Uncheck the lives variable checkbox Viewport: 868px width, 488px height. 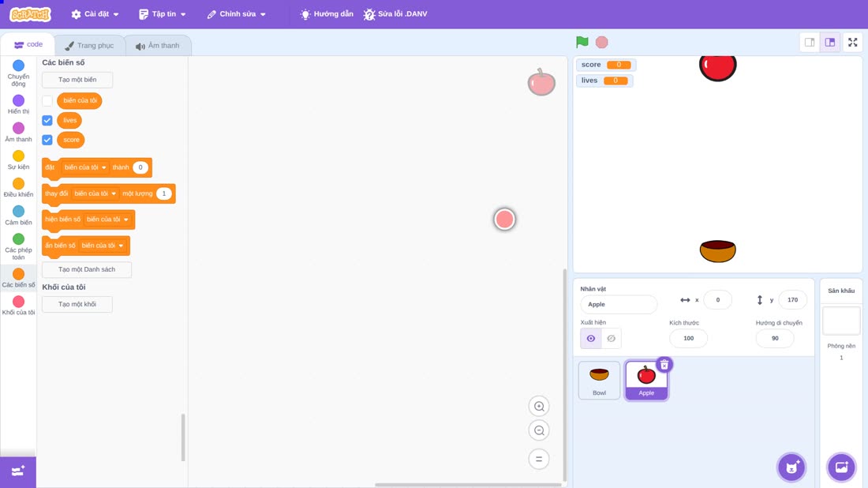[x=47, y=120]
